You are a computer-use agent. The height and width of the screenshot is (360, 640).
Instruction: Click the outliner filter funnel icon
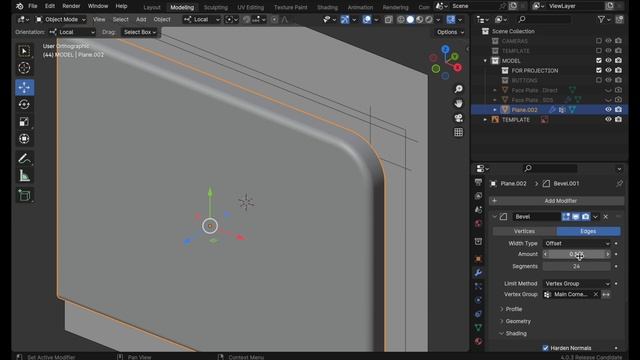601,19
